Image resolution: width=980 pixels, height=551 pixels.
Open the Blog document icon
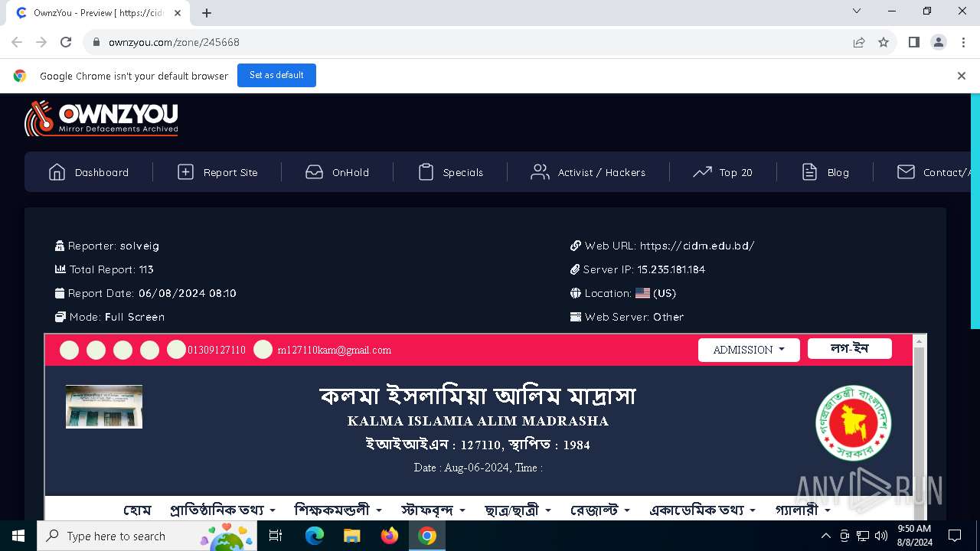pos(809,172)
